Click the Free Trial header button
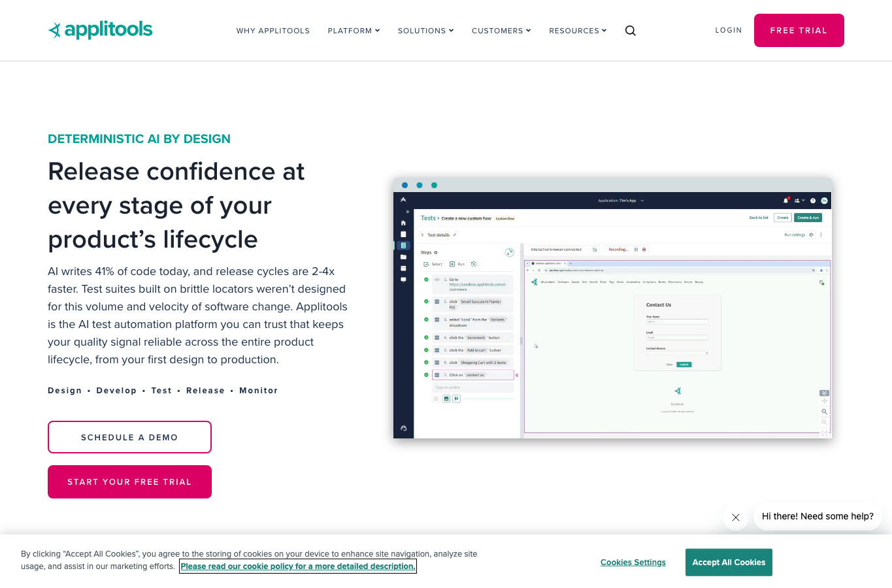 [x=799, y=30]
